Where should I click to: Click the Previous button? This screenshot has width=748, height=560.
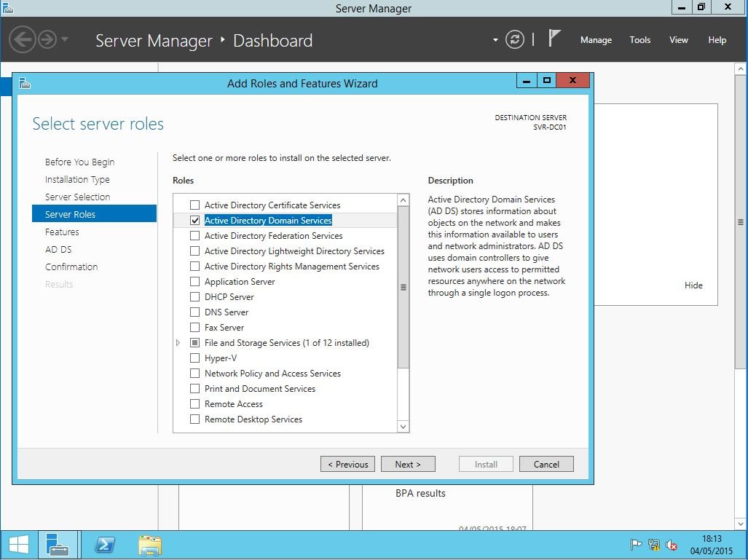pos(347,464)
